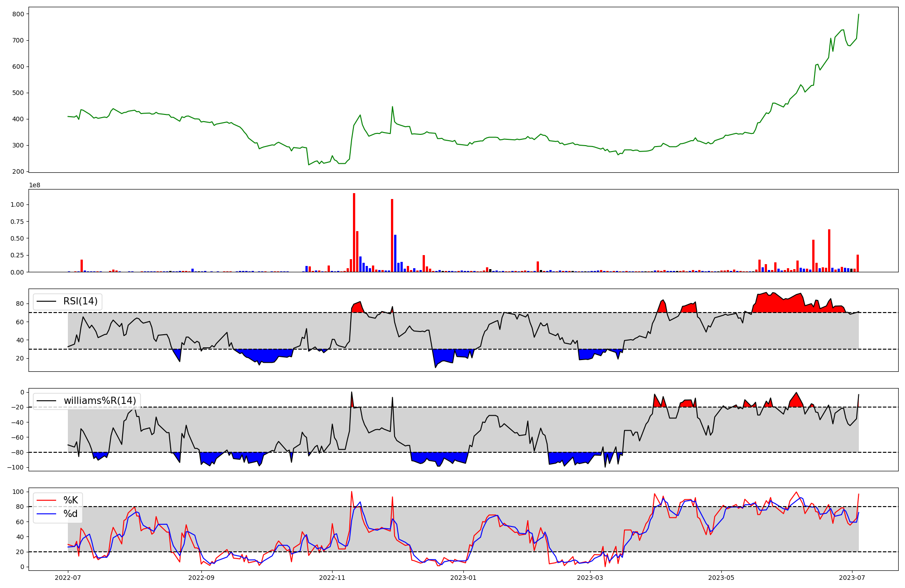Image resolution: width=905 pixels, height=588 pixels.
Task: Click the RSI(14) legend label
Action: (80, 301)
